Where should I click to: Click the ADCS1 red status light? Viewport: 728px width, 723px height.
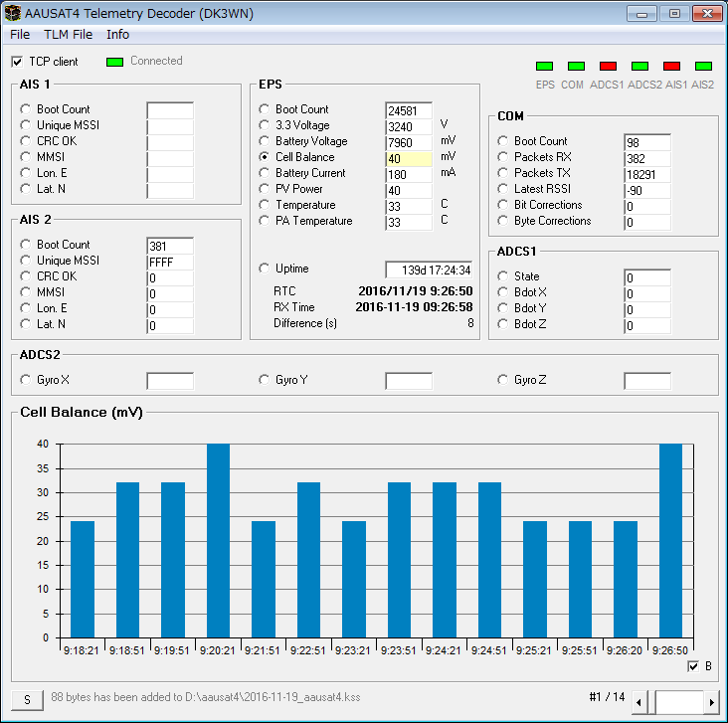pos(609,66)
